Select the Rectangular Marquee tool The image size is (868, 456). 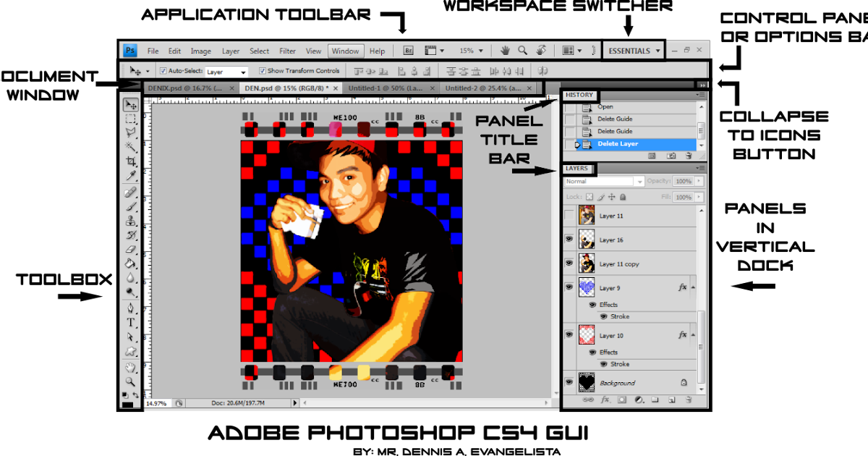pos(131,119)
